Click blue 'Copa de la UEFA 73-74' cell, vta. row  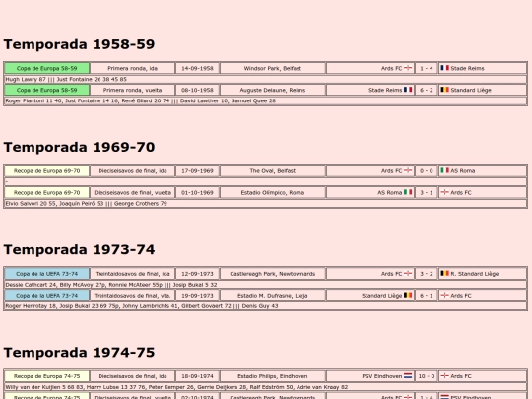click(47, 296)
